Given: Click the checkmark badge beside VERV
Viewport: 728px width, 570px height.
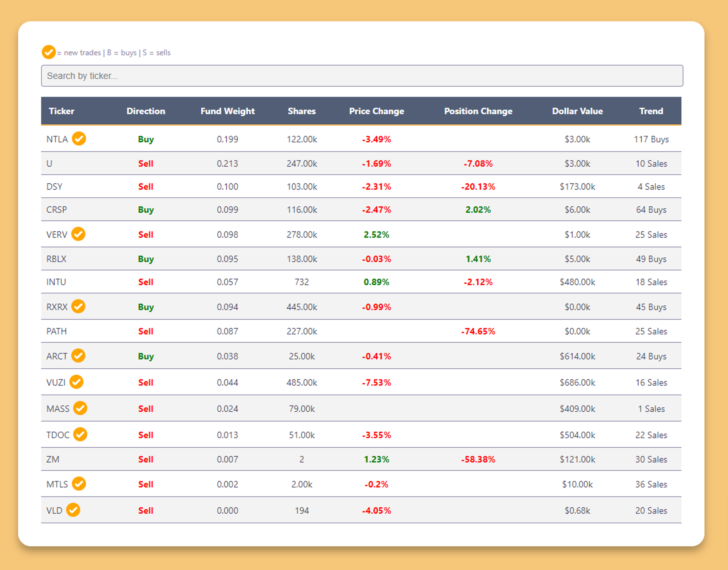Looking at the screenshot, I should point(78,234).
